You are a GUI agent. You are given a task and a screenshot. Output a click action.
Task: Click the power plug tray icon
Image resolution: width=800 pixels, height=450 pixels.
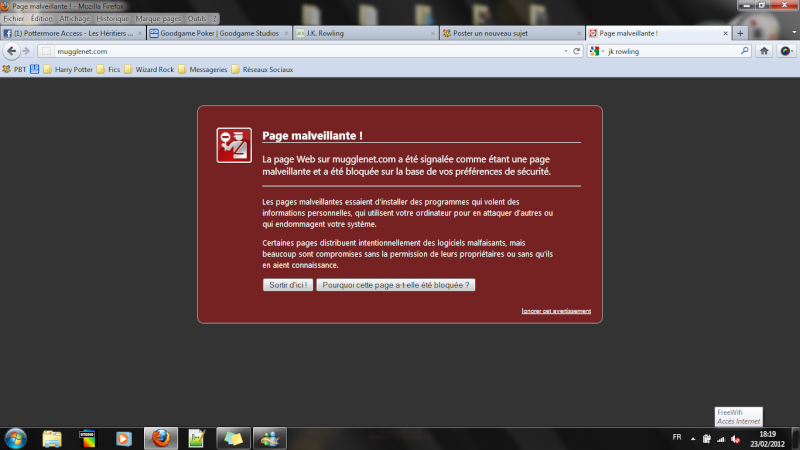point(707,439)
